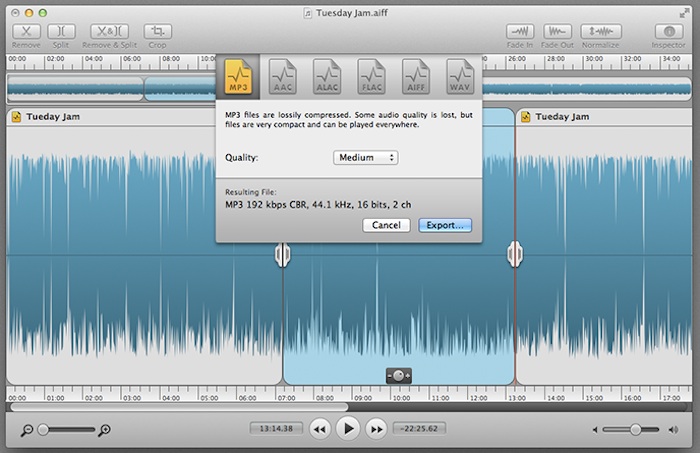Apply Fade Out effect
The image size is (700, 453).
557,31
